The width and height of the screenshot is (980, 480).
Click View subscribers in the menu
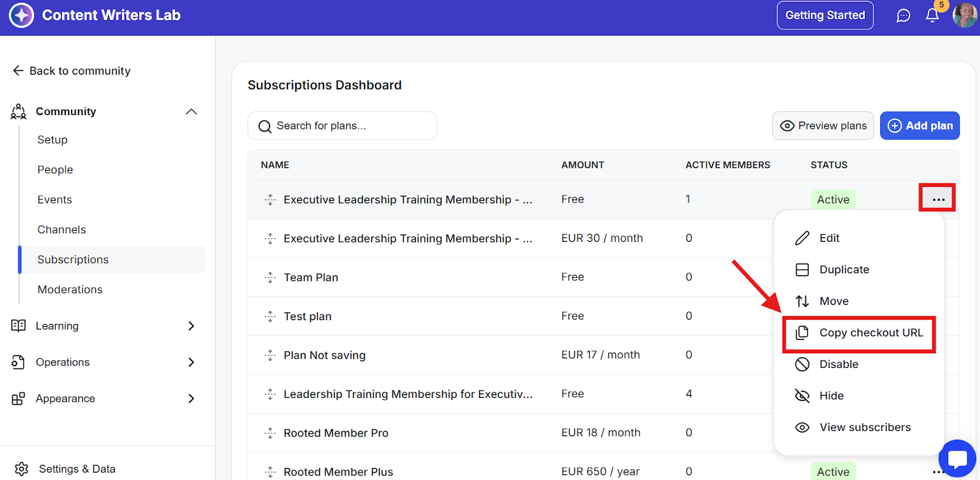coord(864,427)
